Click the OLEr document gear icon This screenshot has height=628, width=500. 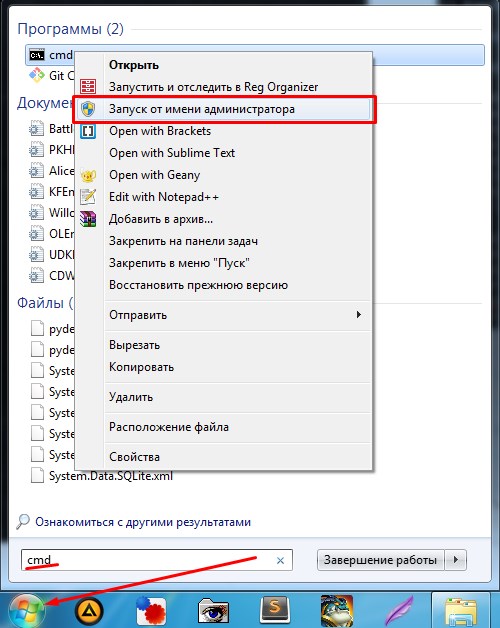[x=36, y=234]
